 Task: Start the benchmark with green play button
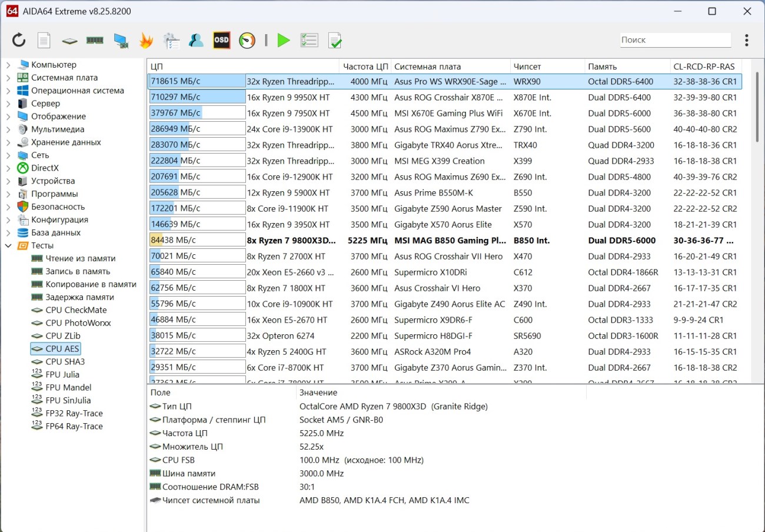coord(284,40)
